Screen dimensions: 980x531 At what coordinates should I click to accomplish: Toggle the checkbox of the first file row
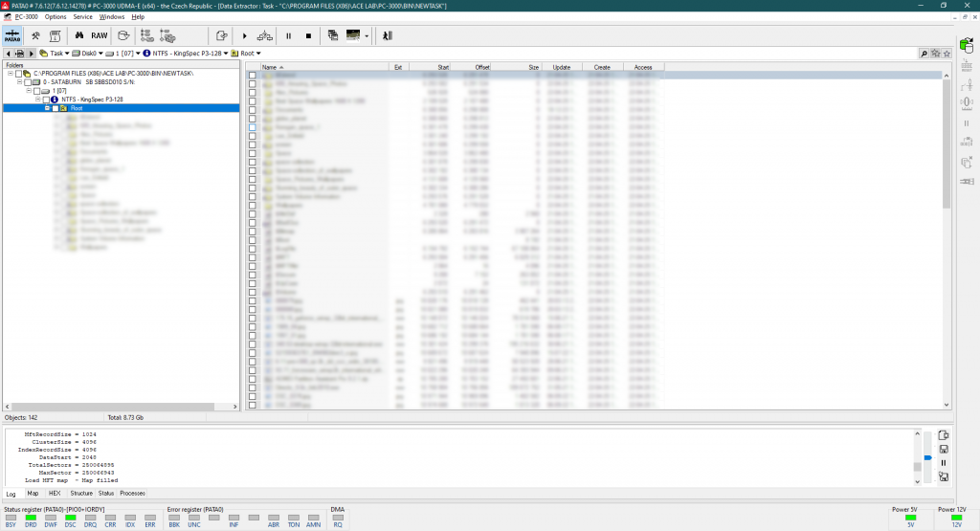pyautogui.click(x=253, y=76)
